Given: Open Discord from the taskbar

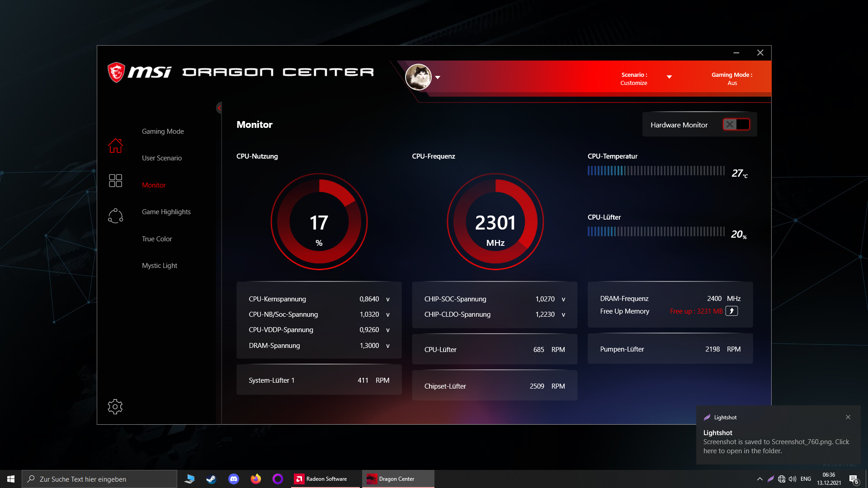Looking at the screenshot, I should point(234,479).
